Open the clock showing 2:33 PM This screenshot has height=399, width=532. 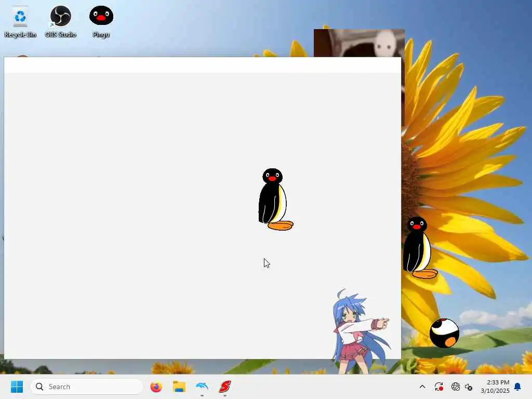pos(495,387)
